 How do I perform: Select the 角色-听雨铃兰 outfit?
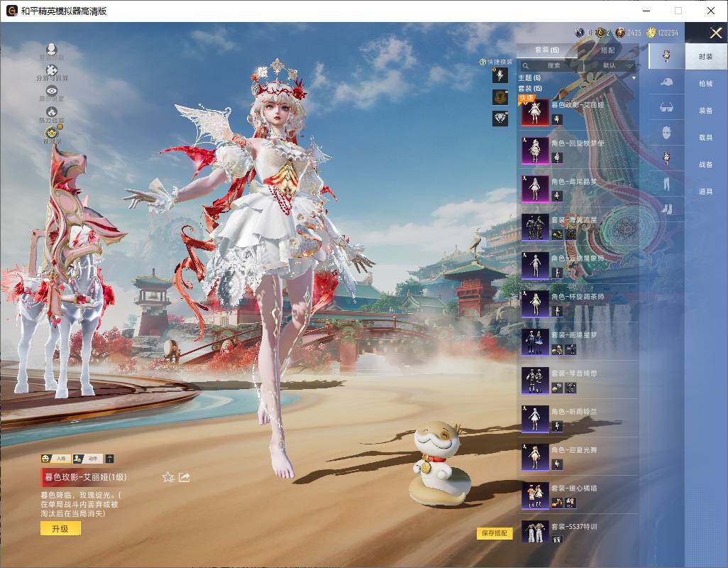click(578, 418)
